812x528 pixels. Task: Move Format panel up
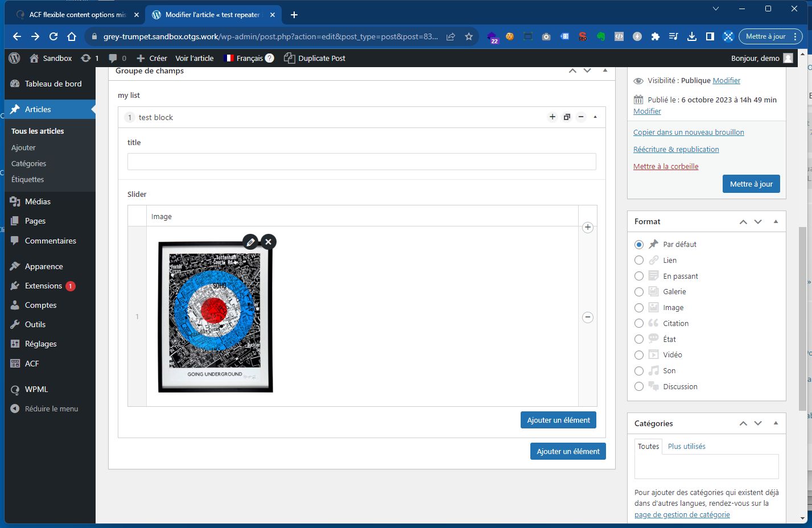coord(743,222)
